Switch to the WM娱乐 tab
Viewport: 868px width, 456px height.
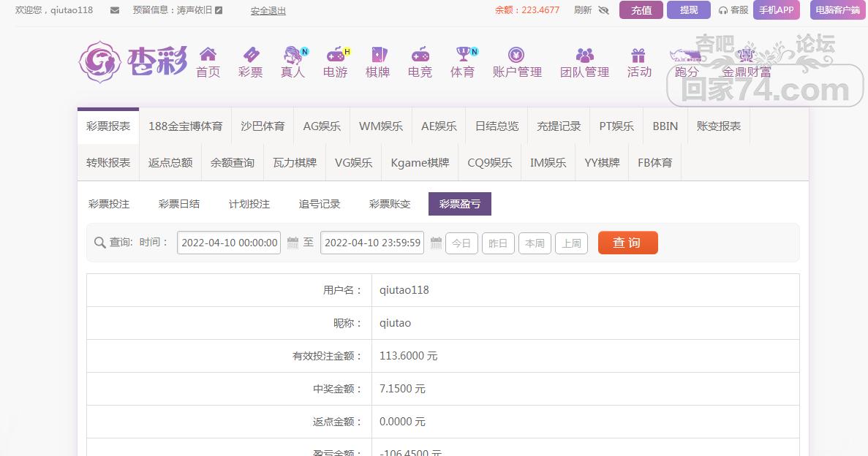pyautogui.click(x=381, y=126)
